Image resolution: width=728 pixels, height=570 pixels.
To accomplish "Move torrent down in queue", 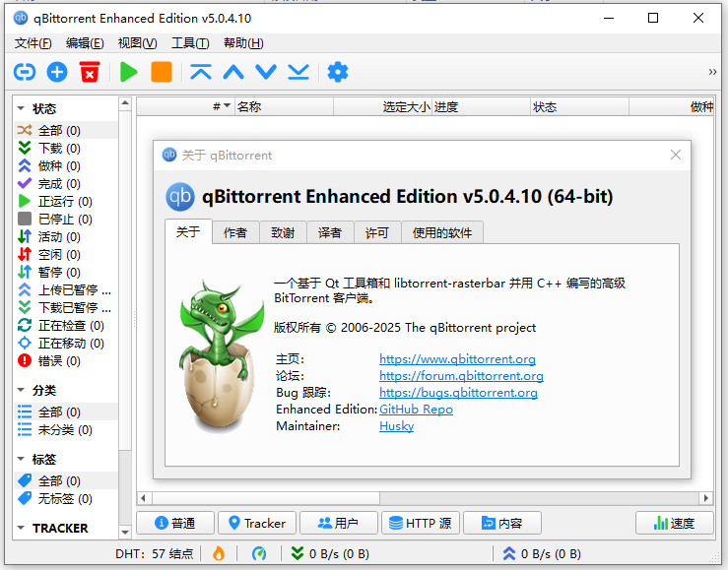I will tap(266, 72).
